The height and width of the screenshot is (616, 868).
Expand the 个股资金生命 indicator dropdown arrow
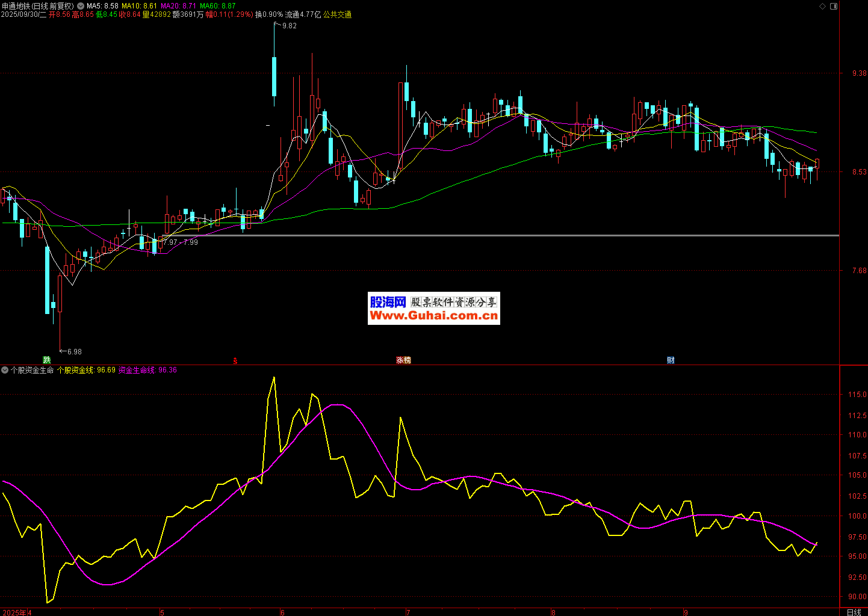5,370
